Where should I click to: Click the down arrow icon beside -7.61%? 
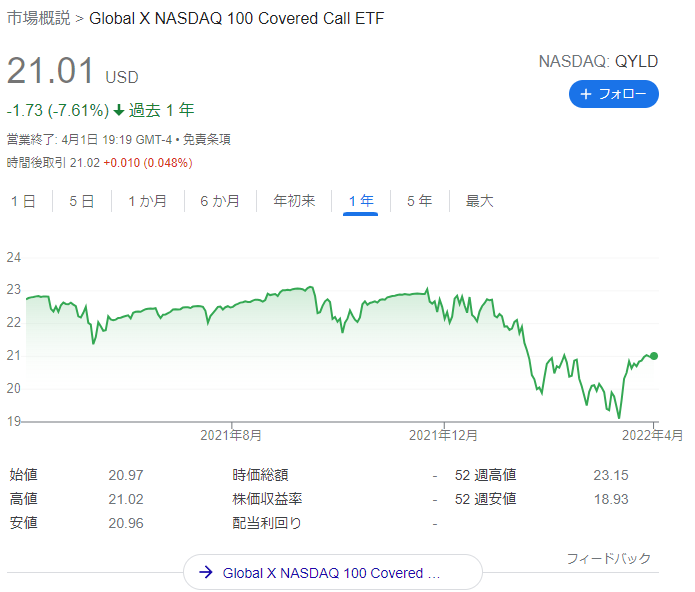(x=118, y=110)
